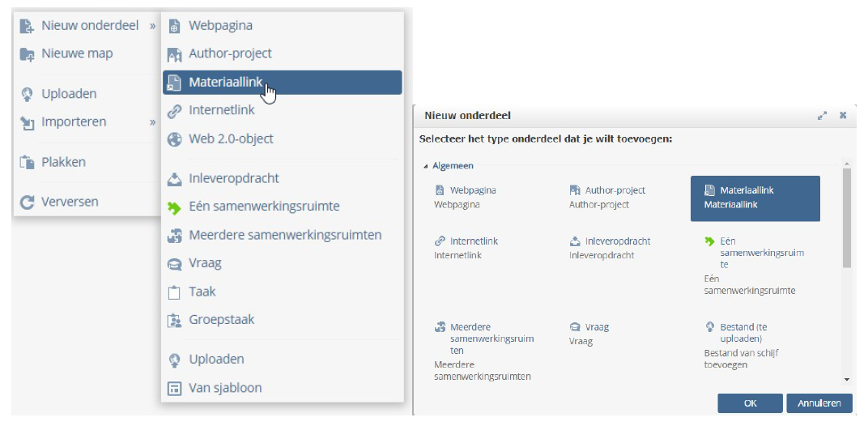Expand the Importeren submenu arrow

tap(152, 121)
